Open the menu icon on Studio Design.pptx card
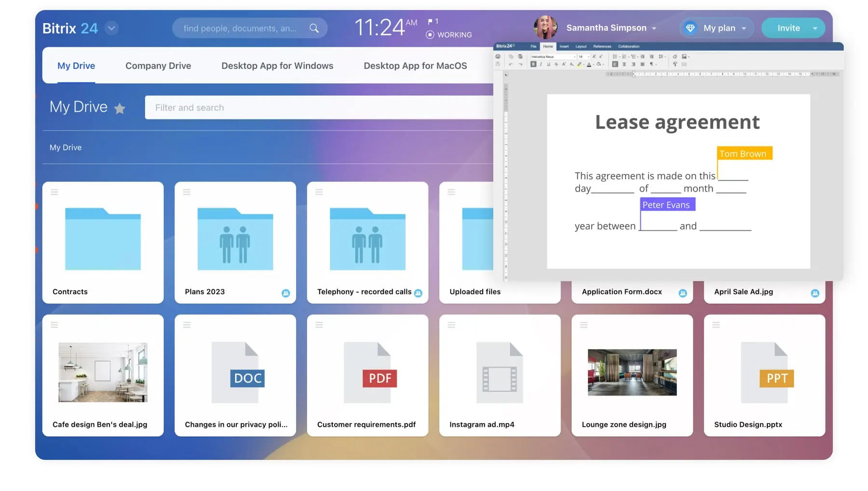Viewport: 868px width, 491px height. (x=716, y=325)
